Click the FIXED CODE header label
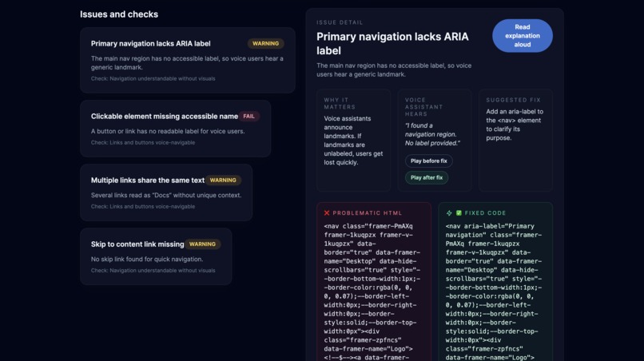Viewport: 644px width, 361px height. pos(486,212)
